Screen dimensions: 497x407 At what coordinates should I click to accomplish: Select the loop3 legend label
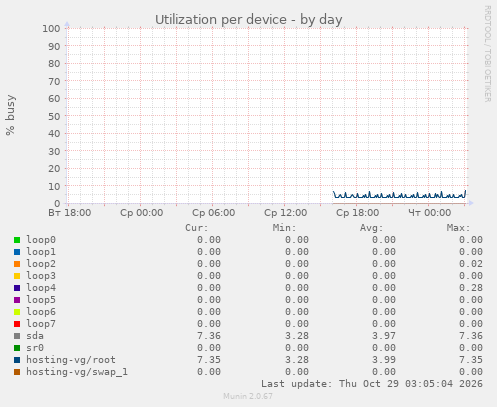pyautogui.click(x=41, y=276)
